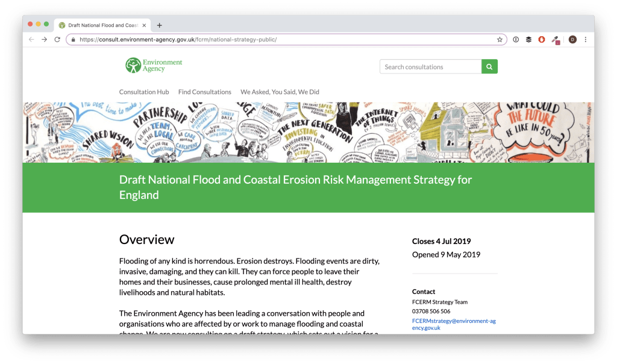Open the red Opera-style extension icon
Image resolution: width=617 pixels, height=364 pixels.
pos(542,39)
